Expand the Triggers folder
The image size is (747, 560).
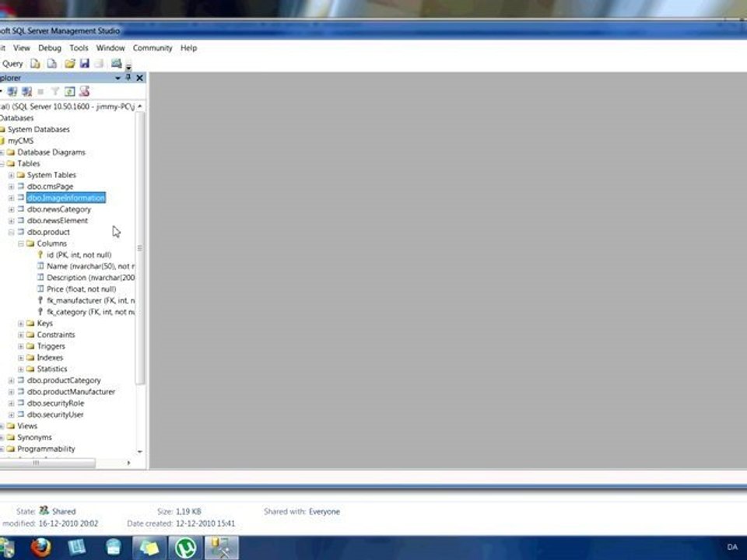click(21, 347)
